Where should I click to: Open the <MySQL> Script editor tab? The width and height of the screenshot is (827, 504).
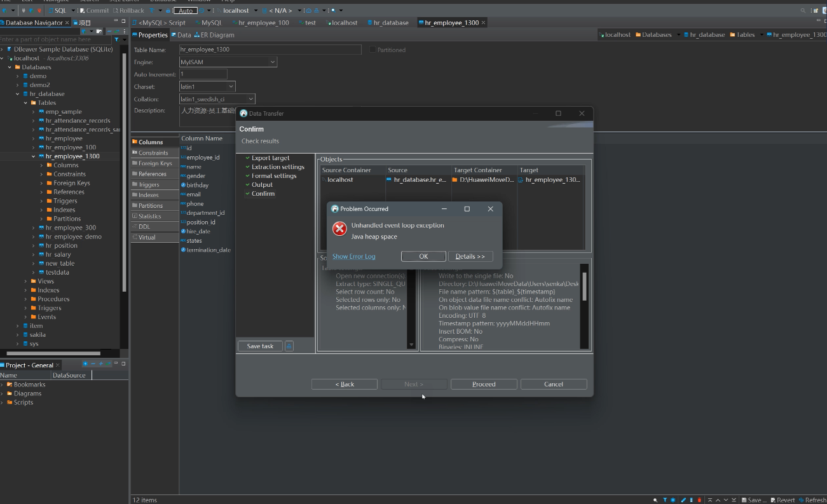(158, 23)
